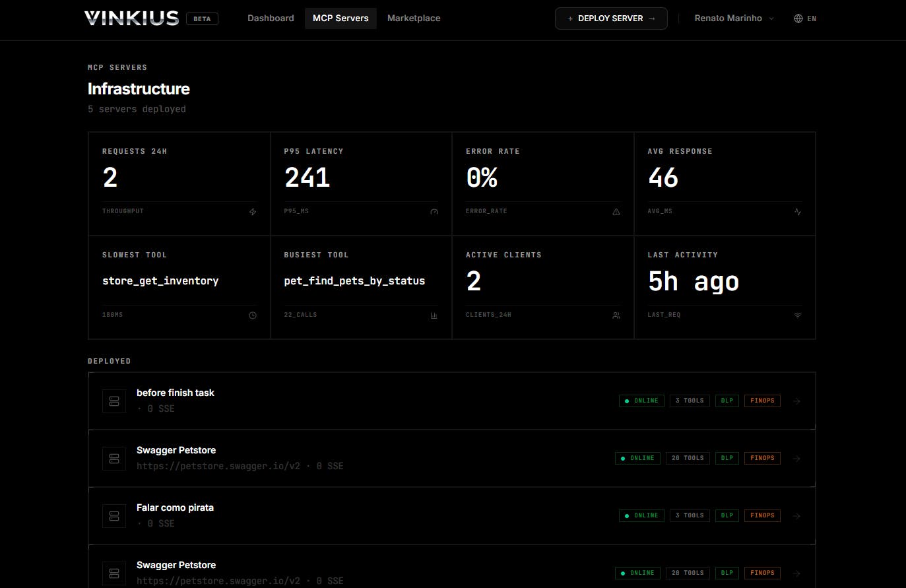The width and height of the screenshot is (906, 588).
Task: Click the pulse icon in Avg Response card
Action: (798, 212)
